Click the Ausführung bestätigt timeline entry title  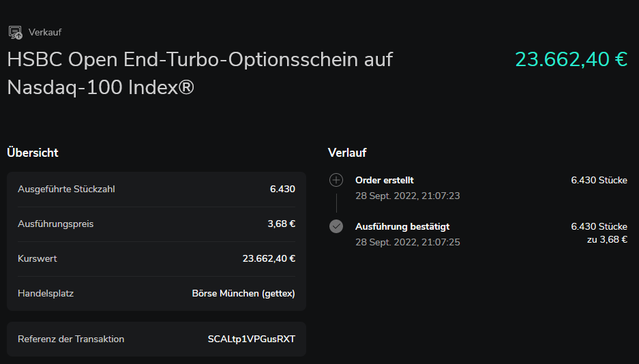[402, 226]
